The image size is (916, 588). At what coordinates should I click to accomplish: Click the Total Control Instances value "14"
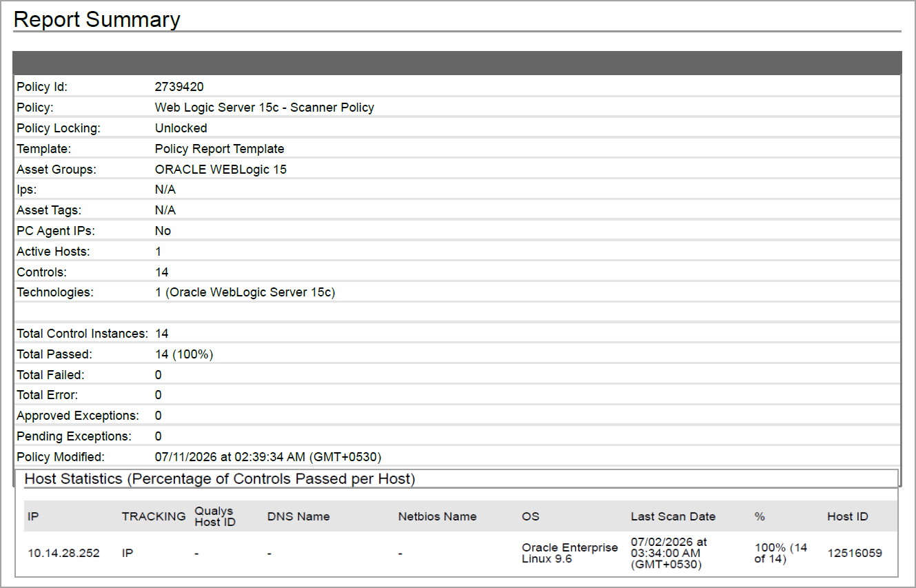tap(162, 334)
